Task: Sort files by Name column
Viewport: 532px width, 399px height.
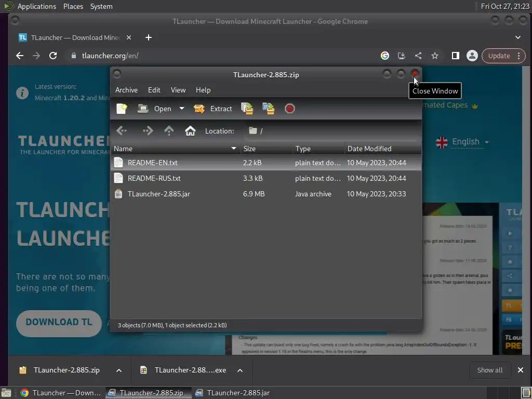Action: pyautogui.click(x=175, y=149)
